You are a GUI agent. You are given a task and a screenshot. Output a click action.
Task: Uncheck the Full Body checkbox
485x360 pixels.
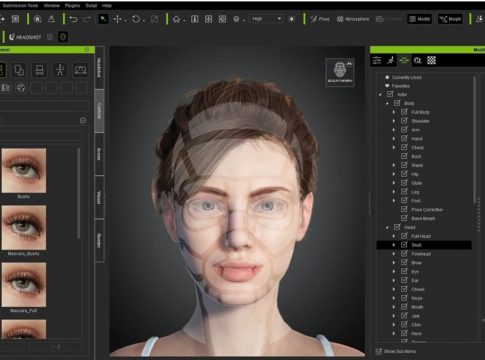click(404, 112)
